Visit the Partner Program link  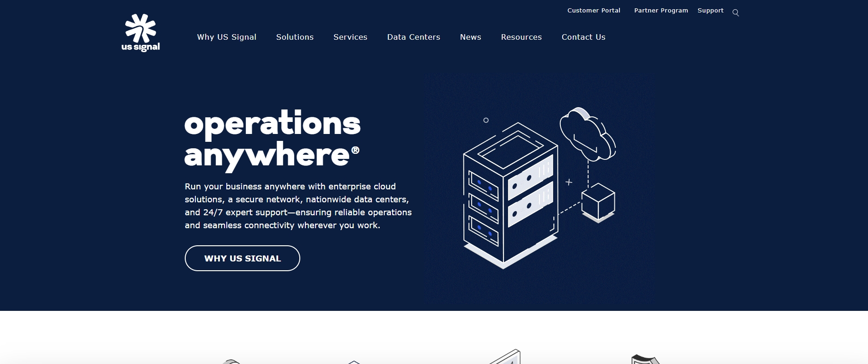click(661, 10)
